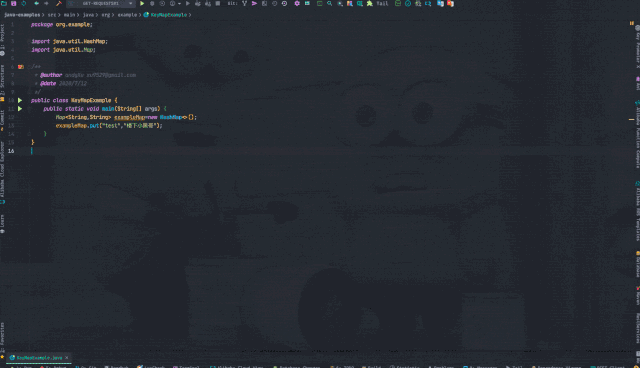640x368 pixels.
Task: Click the grey Stop square icon
Action: coord(218,3)
